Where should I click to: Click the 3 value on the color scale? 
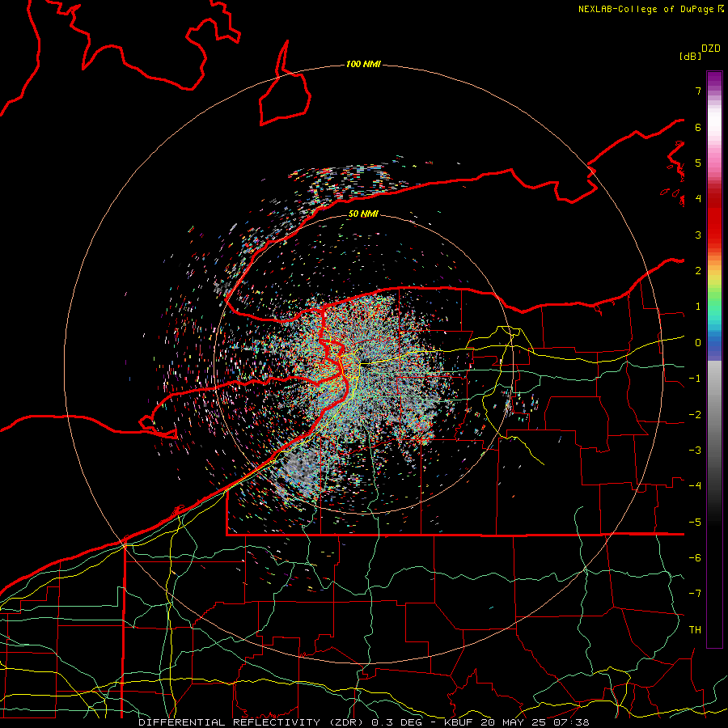click(698, 235)
